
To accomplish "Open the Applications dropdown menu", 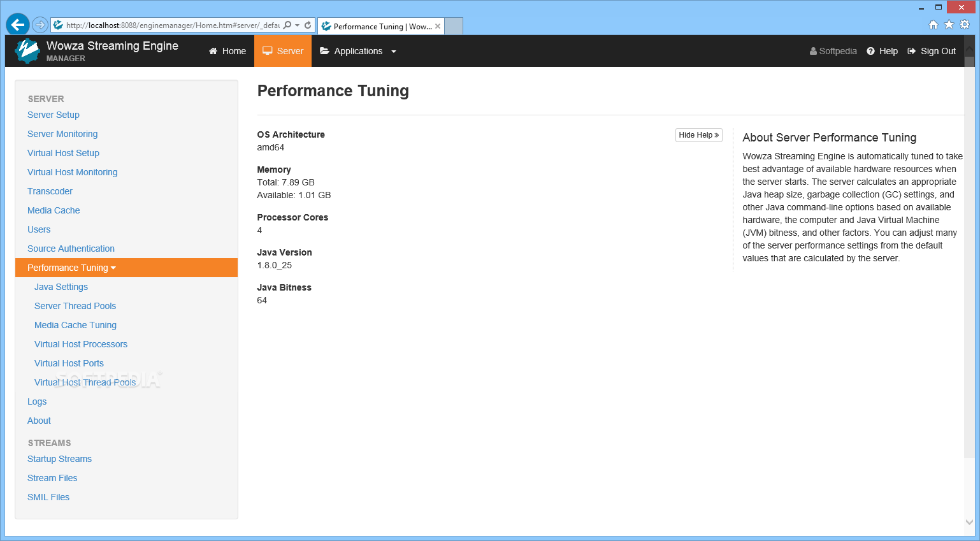I will [358, 51].
